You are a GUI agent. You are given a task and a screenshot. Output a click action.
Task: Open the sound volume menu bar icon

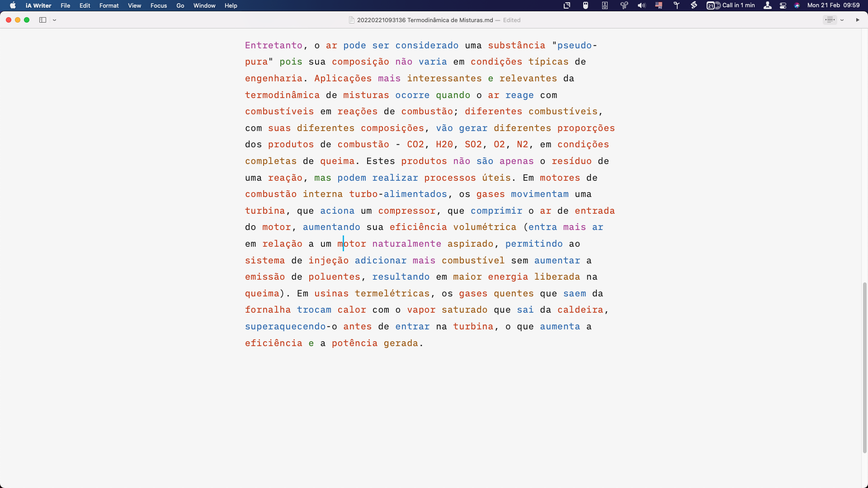[642, 5]
